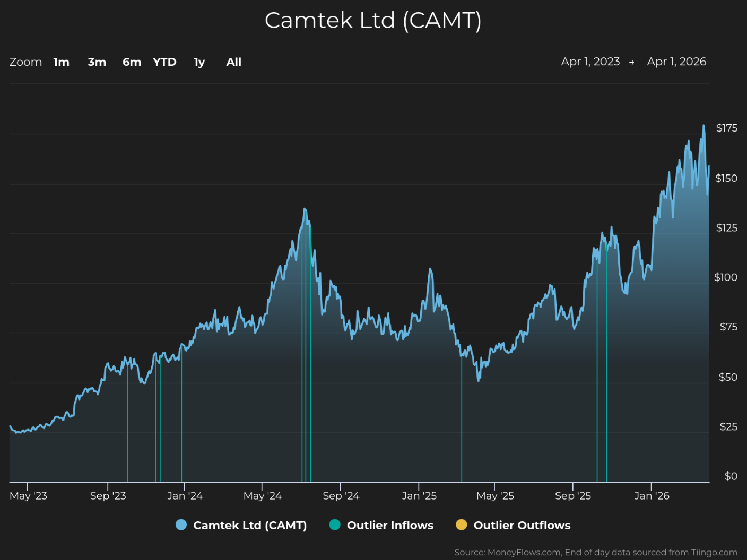747x560 pixels.
Task: Click the teal Outlier Inflows legend dot
Action: 335,525
